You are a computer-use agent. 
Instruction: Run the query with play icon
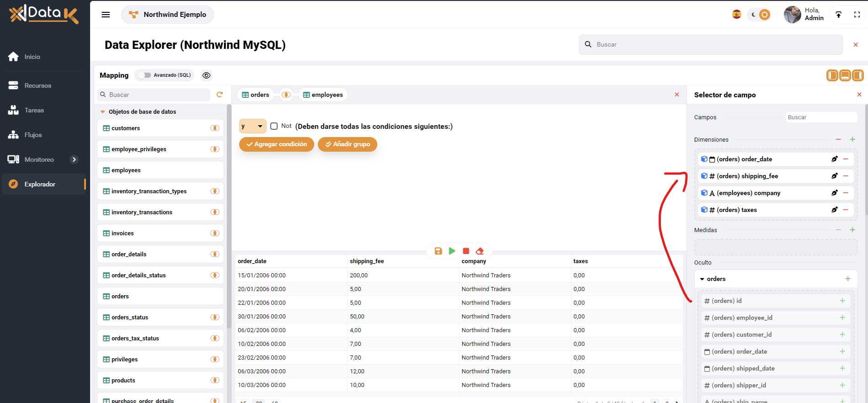[x=452, y=251]
